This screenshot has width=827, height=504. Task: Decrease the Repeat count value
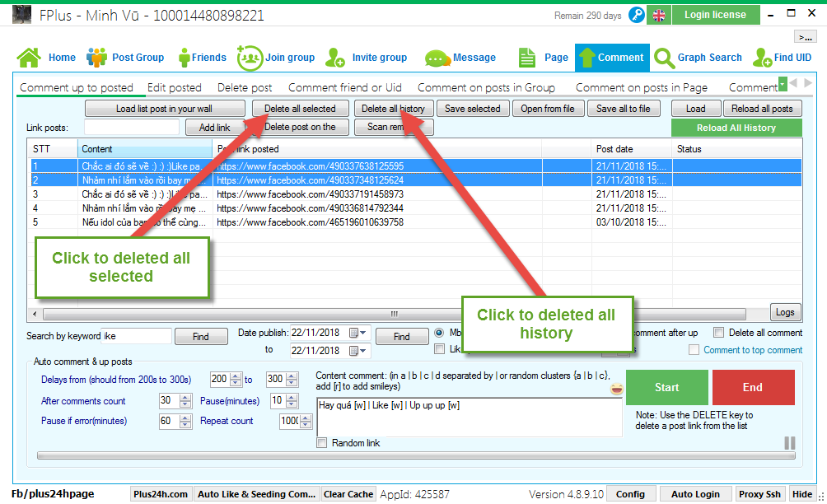point(306,424)
